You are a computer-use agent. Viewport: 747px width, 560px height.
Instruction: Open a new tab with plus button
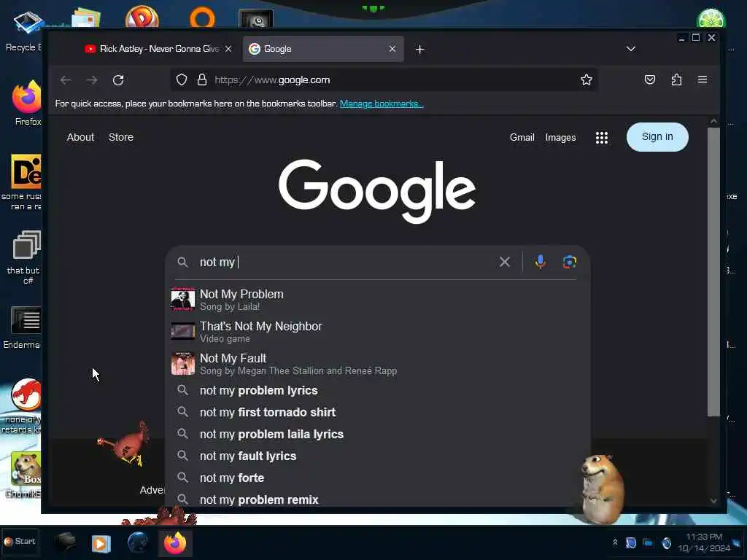point(419,50)
